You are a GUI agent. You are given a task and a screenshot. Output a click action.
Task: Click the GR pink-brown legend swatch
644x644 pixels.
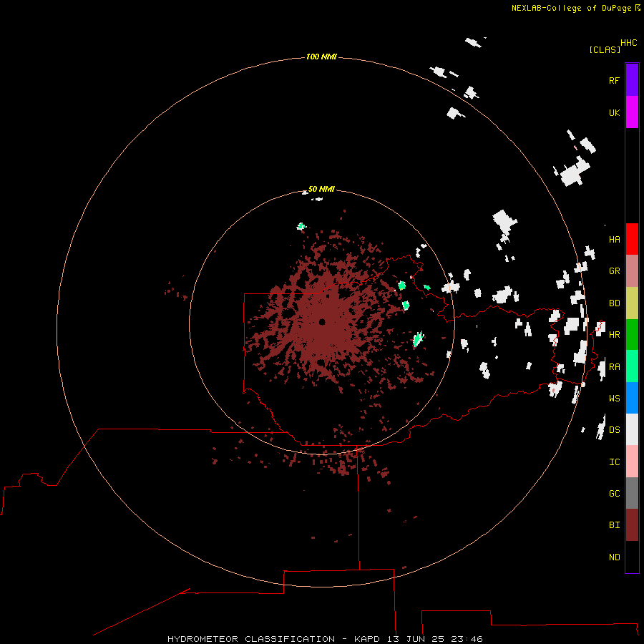[x=632, y=271]
